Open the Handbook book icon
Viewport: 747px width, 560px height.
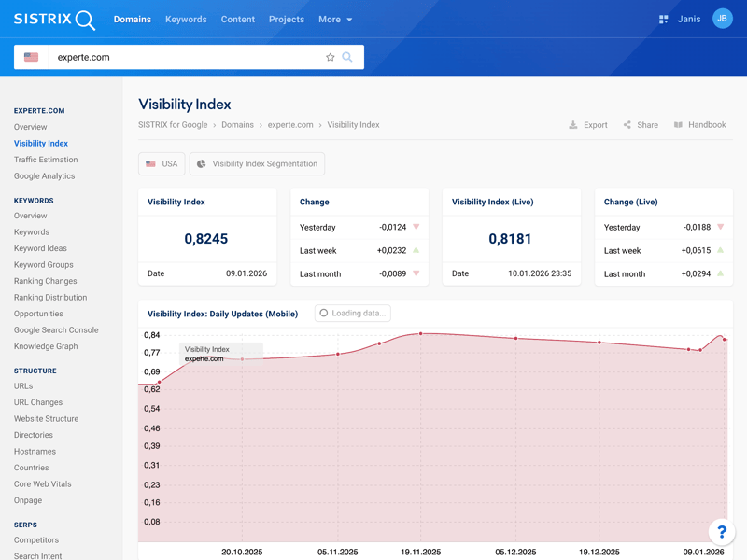point(678,125)
